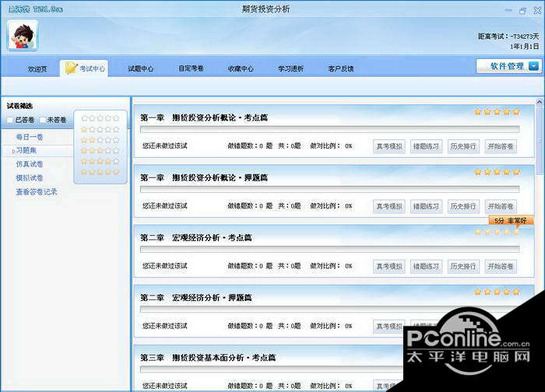545x392 pixels.
Task: Click 开始答卷 for first chapter 考点篇
Action: click(501, 146)
